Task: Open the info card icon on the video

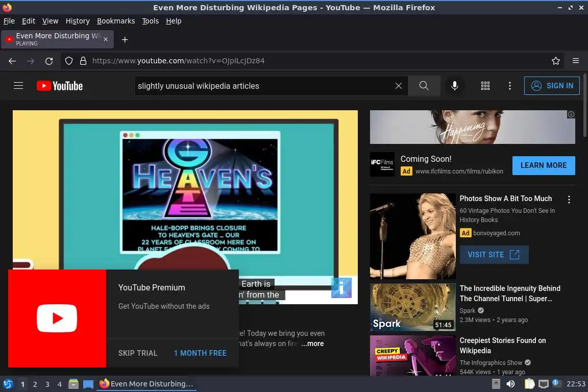Action: [x=341, y=288]
